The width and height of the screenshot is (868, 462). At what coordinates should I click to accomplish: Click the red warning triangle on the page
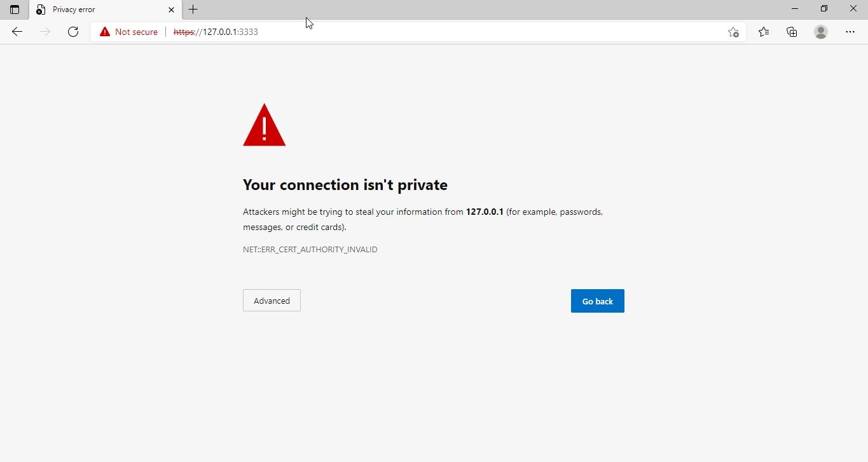coord(265,125)
